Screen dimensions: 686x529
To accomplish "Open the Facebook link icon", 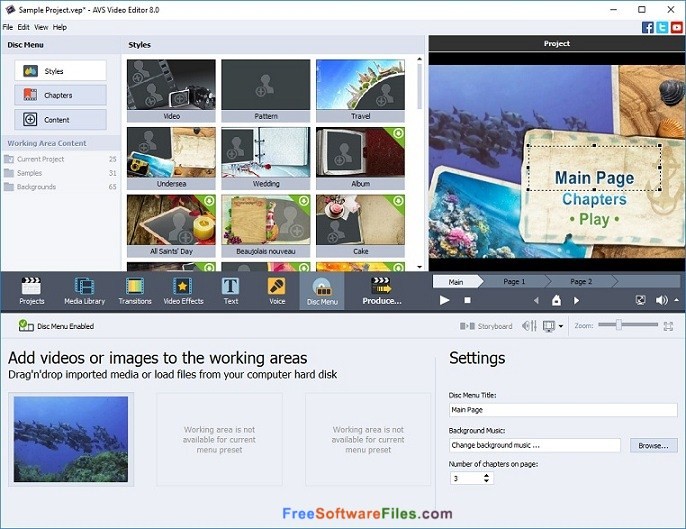I will [x=648, y=28].
